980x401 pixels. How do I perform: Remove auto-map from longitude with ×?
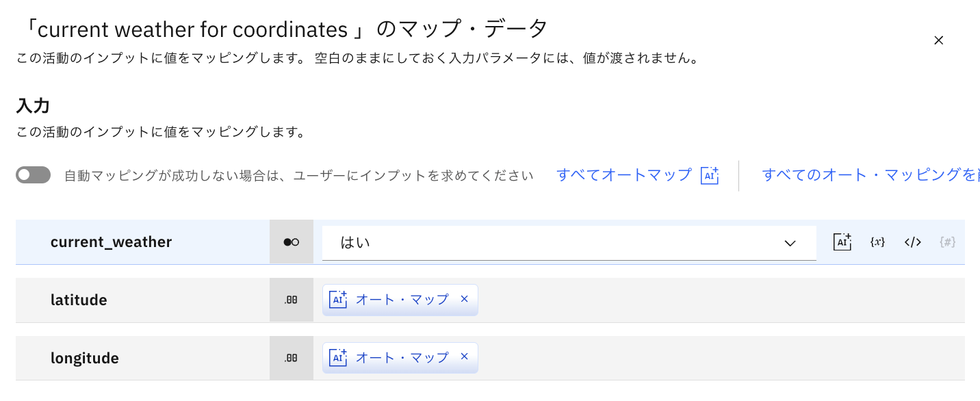464,357
